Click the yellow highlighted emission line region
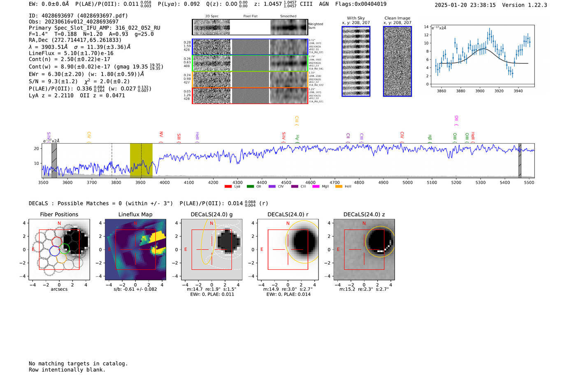576x392 pixels. pos(141,160)
